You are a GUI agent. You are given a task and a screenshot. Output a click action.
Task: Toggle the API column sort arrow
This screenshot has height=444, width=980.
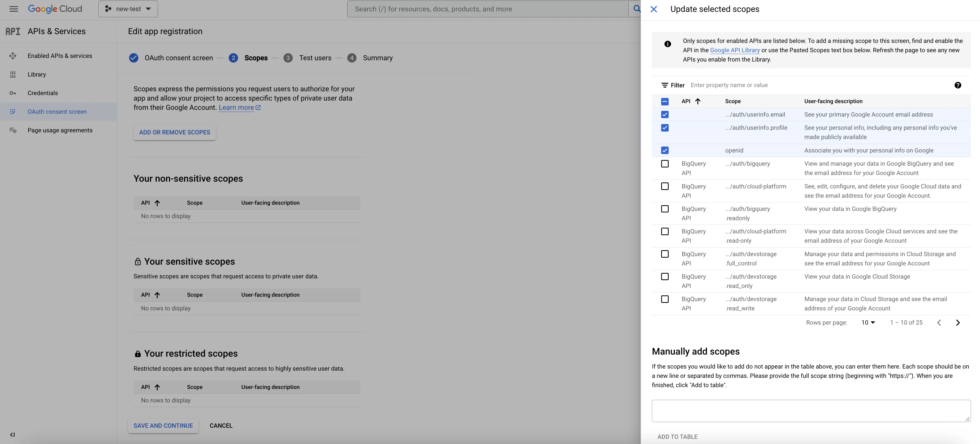pyautogui.click(x=698, y=101)
